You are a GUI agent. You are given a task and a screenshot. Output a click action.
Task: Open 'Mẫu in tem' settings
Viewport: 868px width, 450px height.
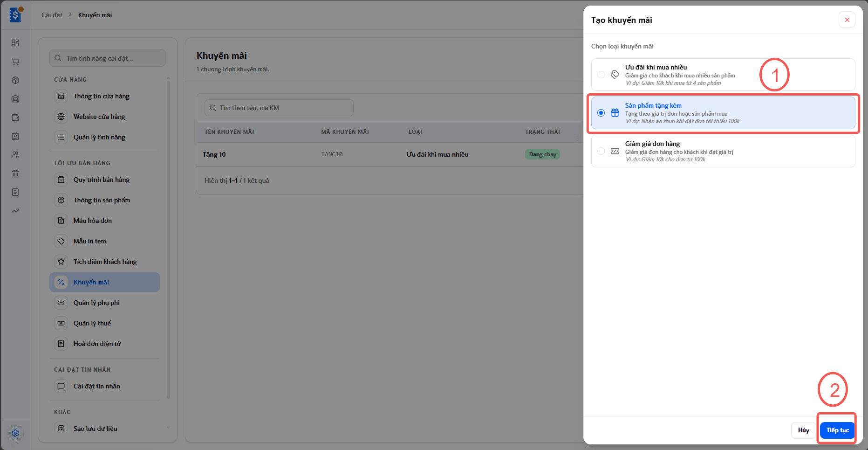coord(104,241)
